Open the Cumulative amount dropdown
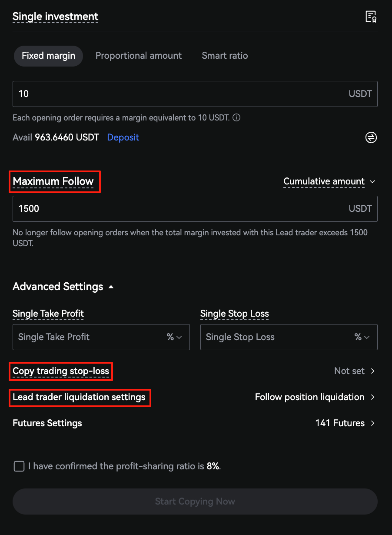Image resolution: width=392 pixels, height=535 pixels. tap(329, 181)
